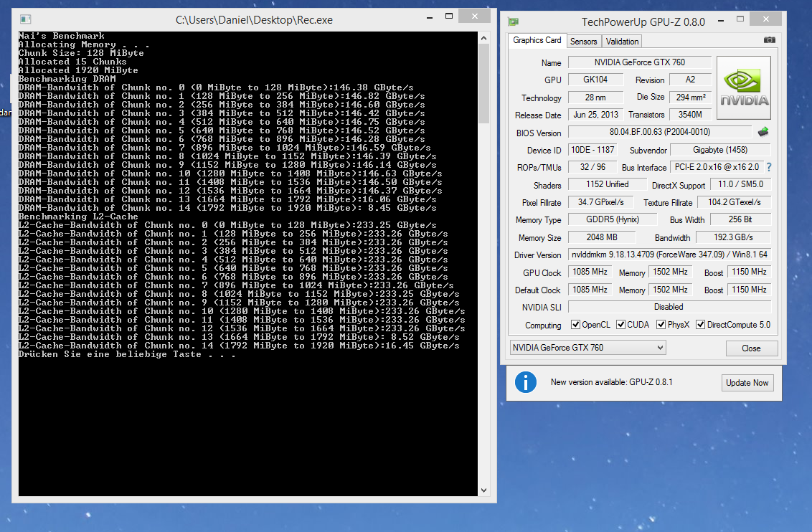This screenshot has height=532, width=812.
Task: Click the GPU field showing GK104
Action: pyautogui.click(x=595, y=80)
